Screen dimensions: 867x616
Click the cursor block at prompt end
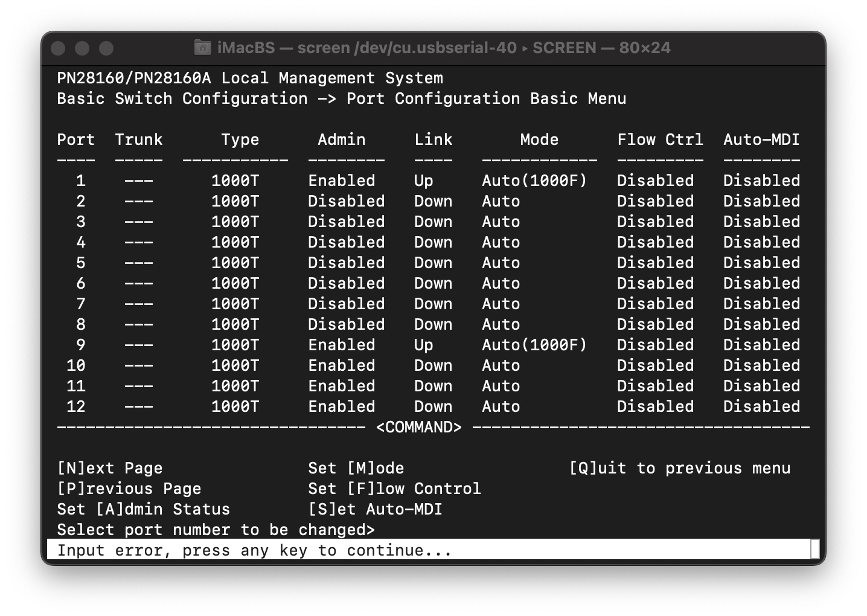coord(814,550)
